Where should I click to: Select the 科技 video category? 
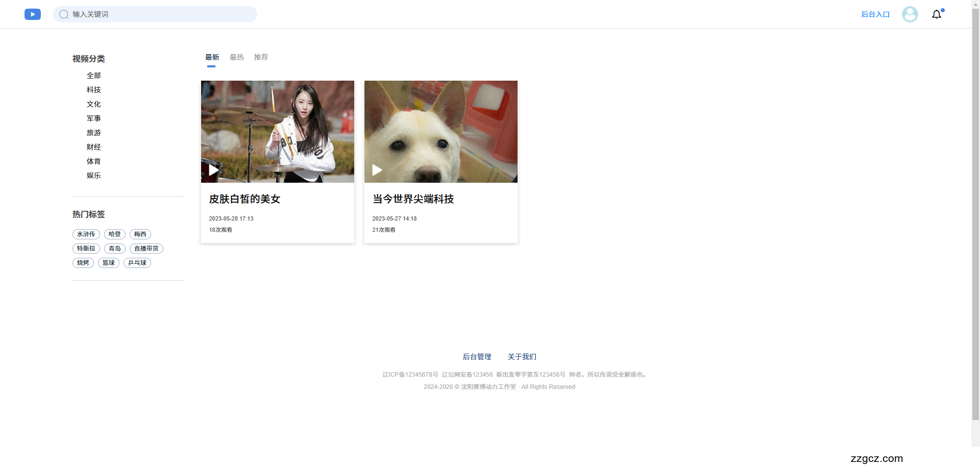click(94, 89)
